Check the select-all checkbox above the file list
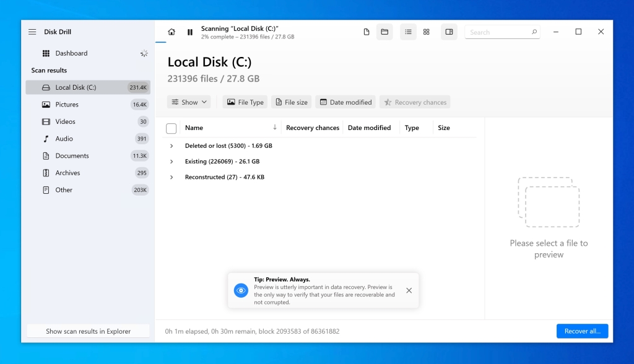 tap(172, 128)
